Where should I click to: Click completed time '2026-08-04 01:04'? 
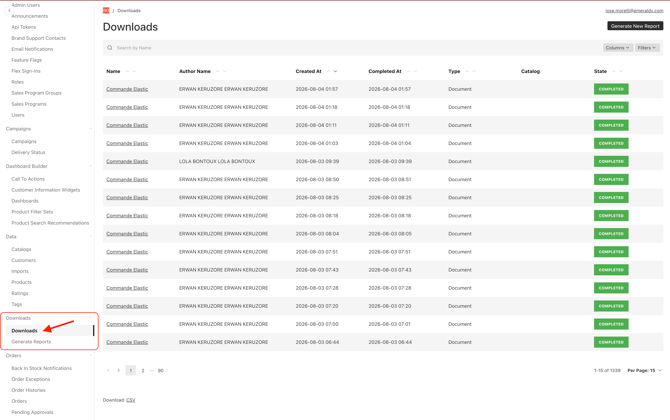[390, 144]
